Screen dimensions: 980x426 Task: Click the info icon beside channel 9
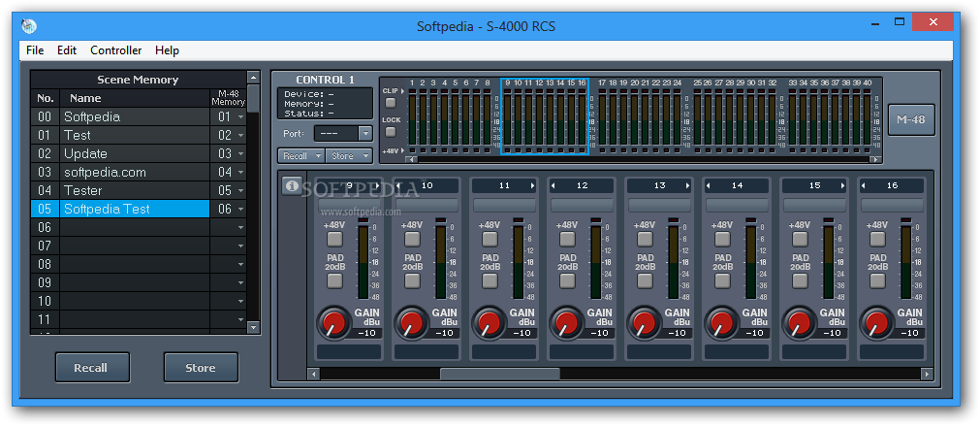[x=292, y=186]
